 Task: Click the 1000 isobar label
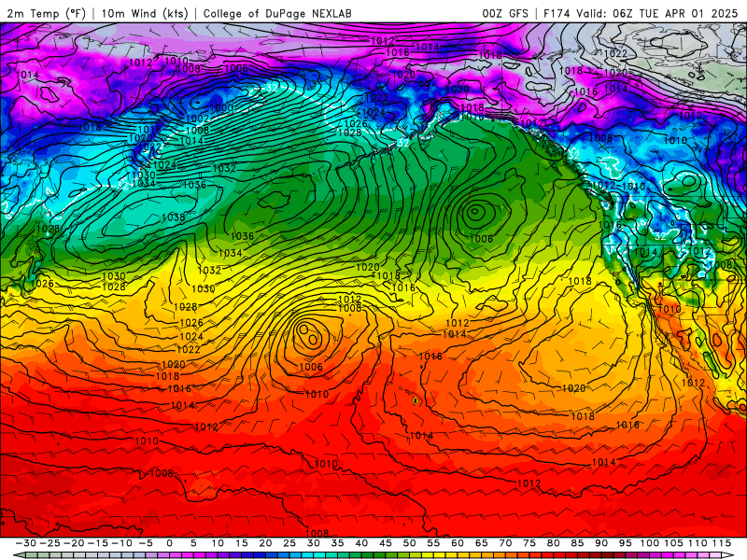coord(221,108)
